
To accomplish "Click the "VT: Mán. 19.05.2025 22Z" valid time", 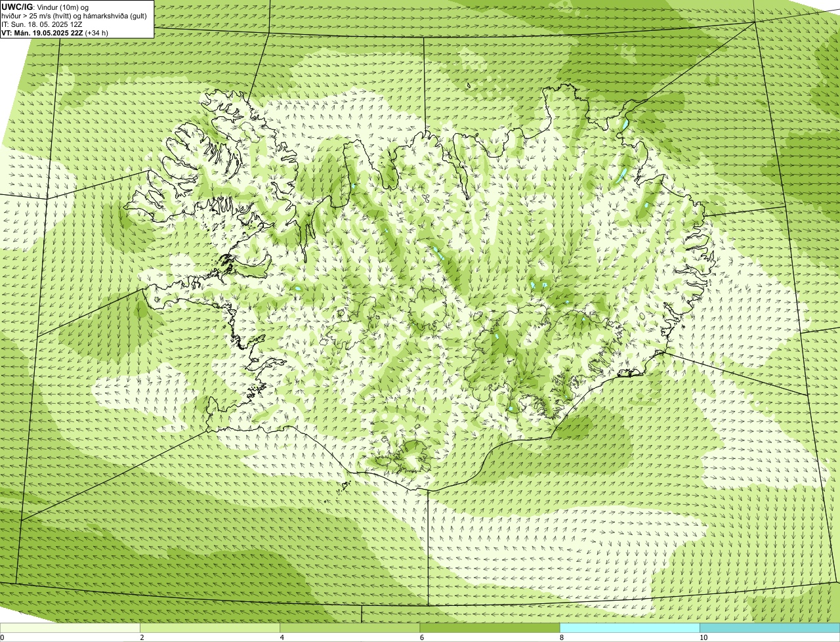I will coord(42,32).
